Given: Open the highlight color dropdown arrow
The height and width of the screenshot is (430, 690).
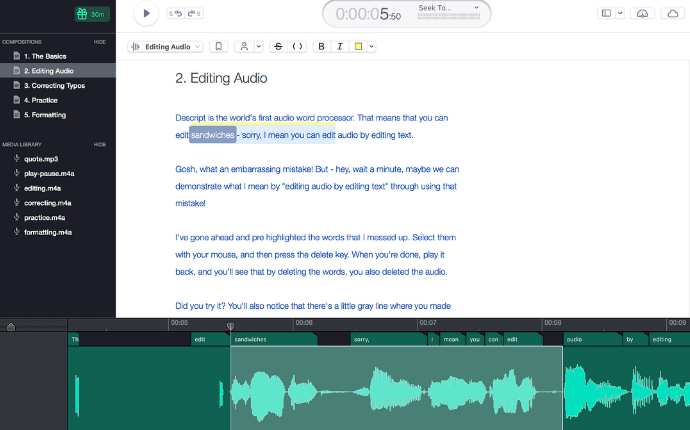Looking at the screenshot, I should pos(372,47).
